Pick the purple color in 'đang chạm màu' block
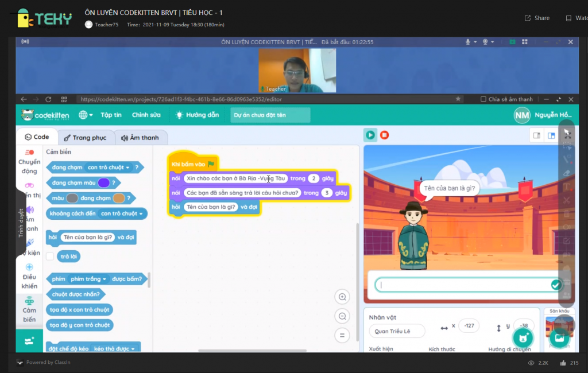 (104, 183)
